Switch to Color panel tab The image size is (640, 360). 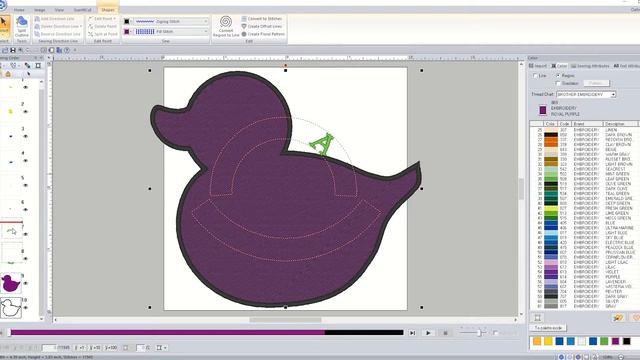[559, 66]
